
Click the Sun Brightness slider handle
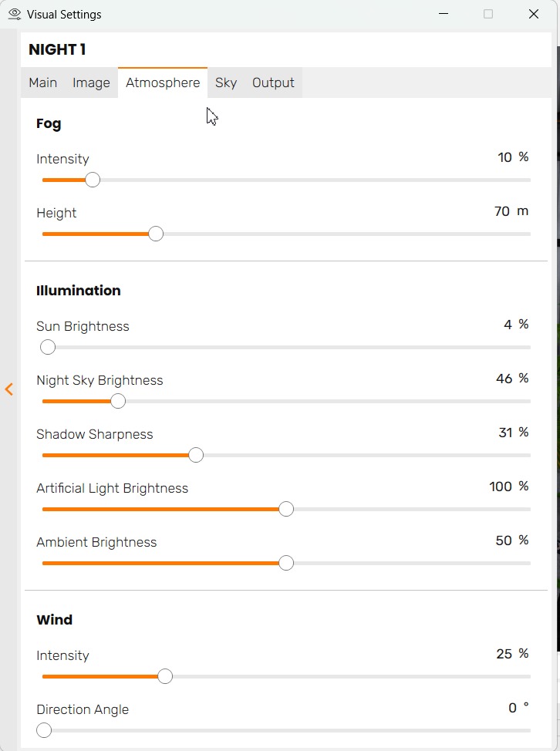tap(48, 348)
